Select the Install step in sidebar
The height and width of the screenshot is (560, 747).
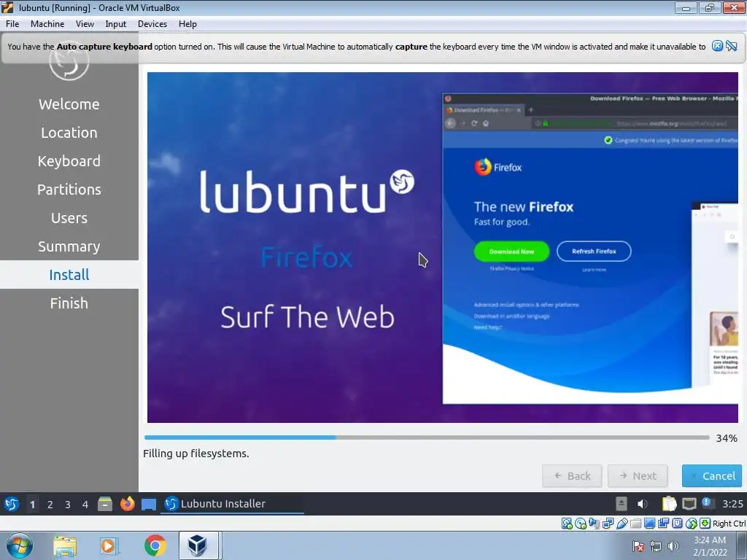tap(69, 275)
